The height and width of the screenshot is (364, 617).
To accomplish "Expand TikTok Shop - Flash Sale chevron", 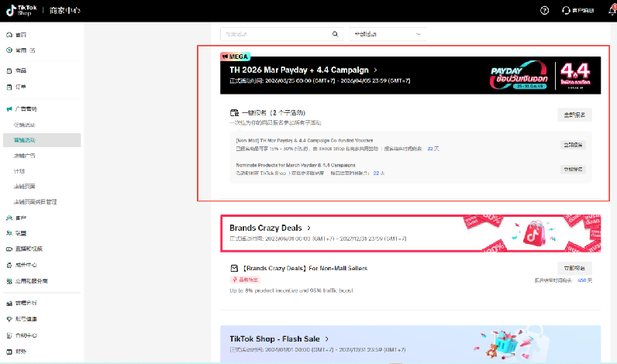I will pos(327,339).
